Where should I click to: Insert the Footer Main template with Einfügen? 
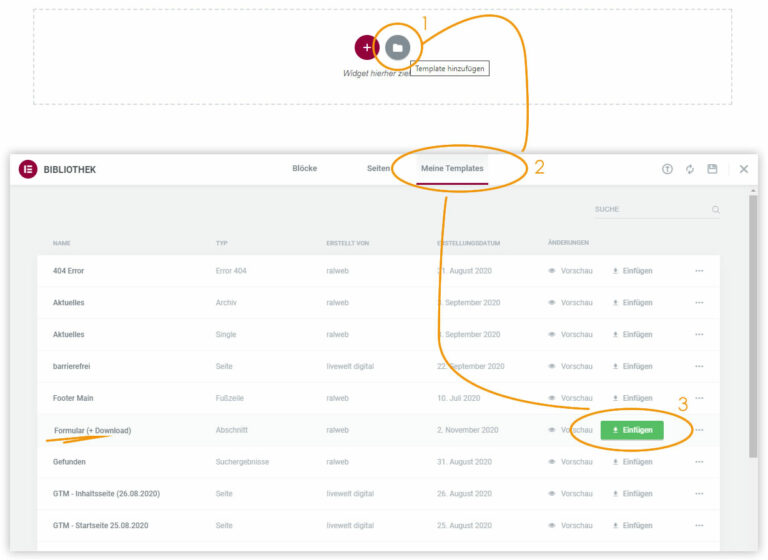632,398
